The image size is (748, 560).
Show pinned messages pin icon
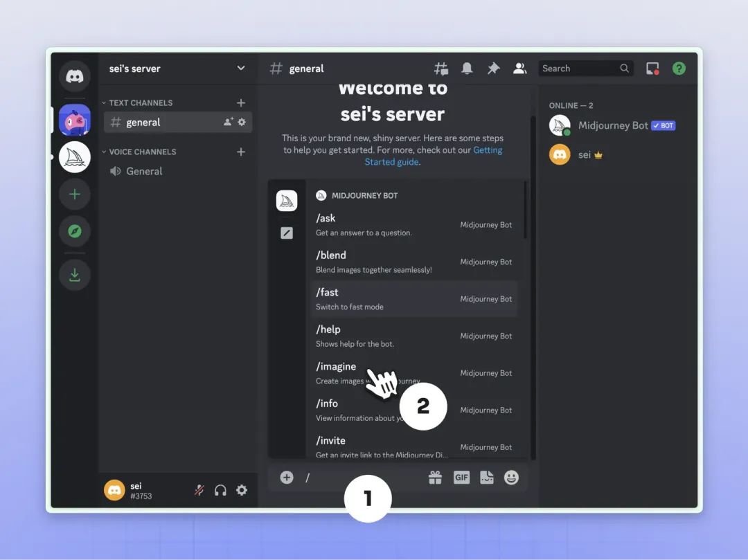[x=493, y=69]
